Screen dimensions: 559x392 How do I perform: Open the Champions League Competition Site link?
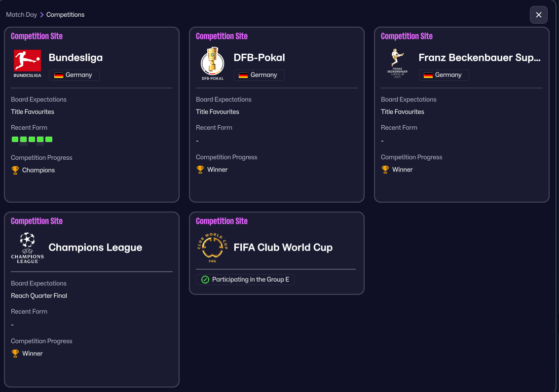point(37,221)
